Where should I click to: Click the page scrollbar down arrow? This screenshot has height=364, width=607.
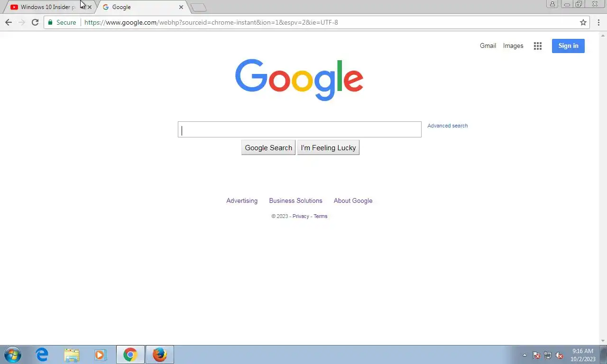coord(603,341)
